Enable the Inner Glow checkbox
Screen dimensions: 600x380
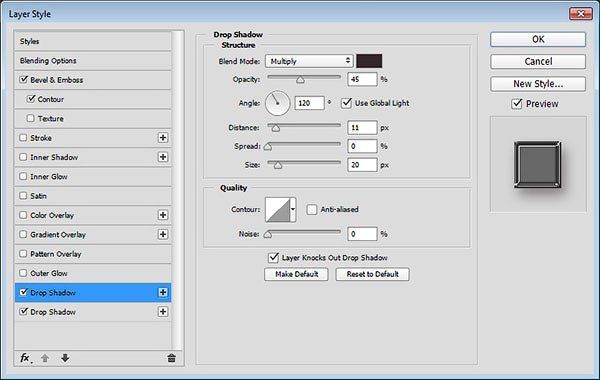point(23,176)
